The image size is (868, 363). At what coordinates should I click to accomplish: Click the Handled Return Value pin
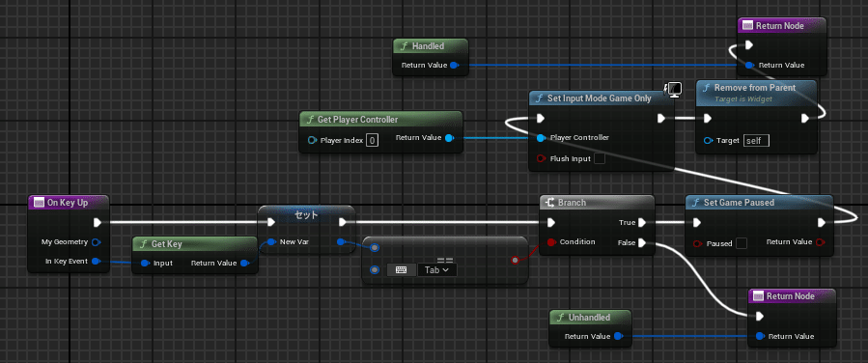[454, 66]
